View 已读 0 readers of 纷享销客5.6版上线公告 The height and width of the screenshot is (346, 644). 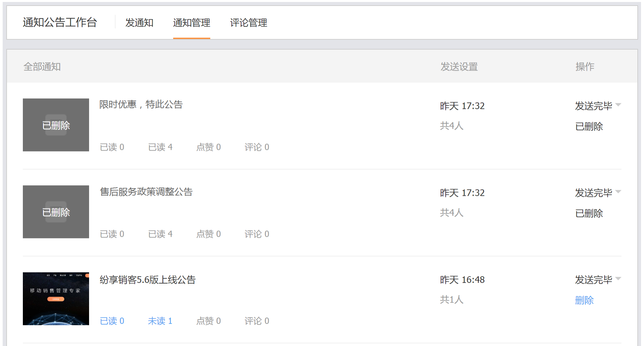click(112, 321)
